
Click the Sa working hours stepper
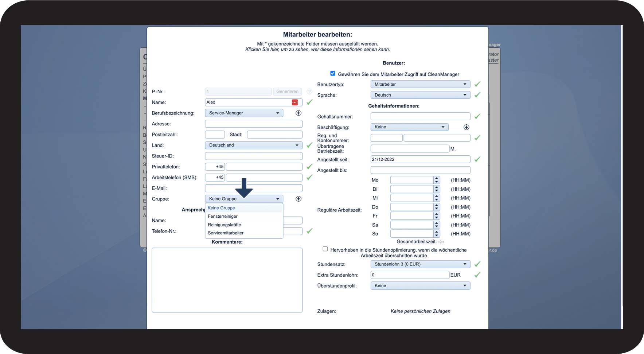click(x=437, y=225)
